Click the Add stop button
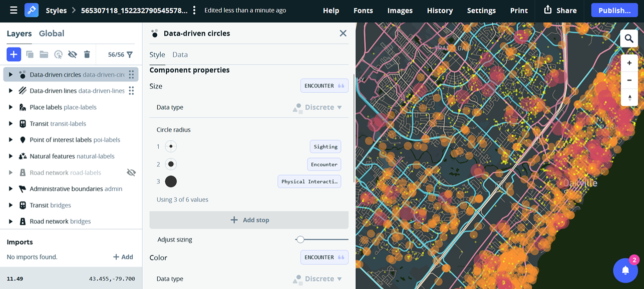This screenshot has height=289, width=644. [x=249, y=219]
